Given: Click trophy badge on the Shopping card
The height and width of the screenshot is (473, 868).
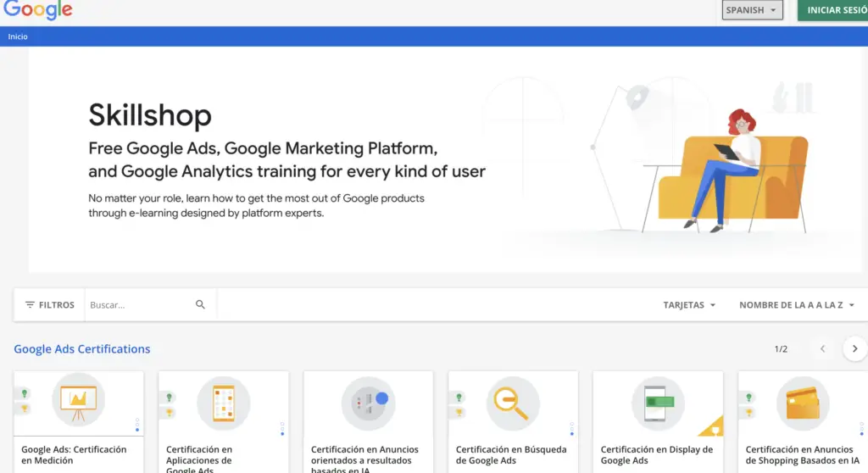Looking at the screenshot, I should 749,413.
